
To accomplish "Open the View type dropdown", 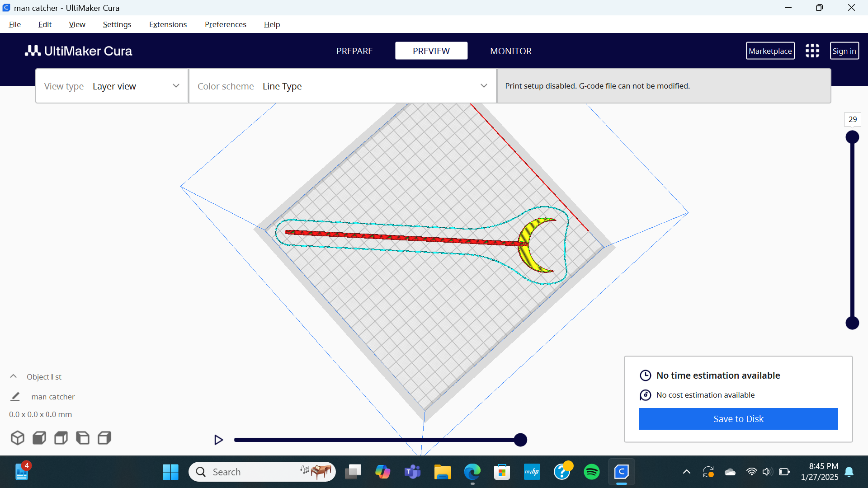I will pos(112,86).
